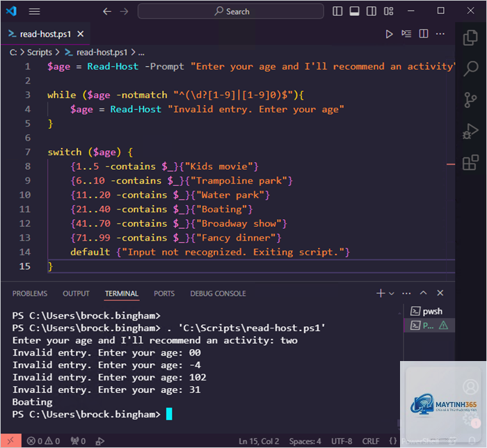Click the language braces status icon
Screen dimensions: 487x448
393,441
